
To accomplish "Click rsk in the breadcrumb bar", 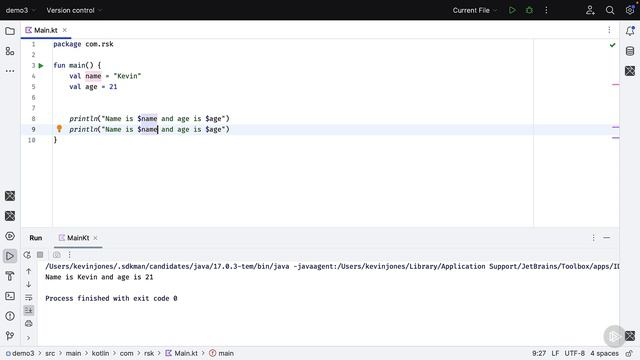I will 149,353.
